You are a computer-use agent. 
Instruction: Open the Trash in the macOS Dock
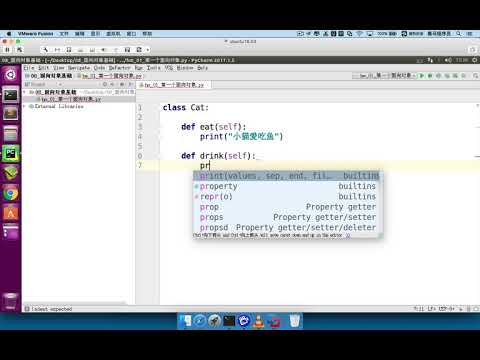[x=295, y=321]
